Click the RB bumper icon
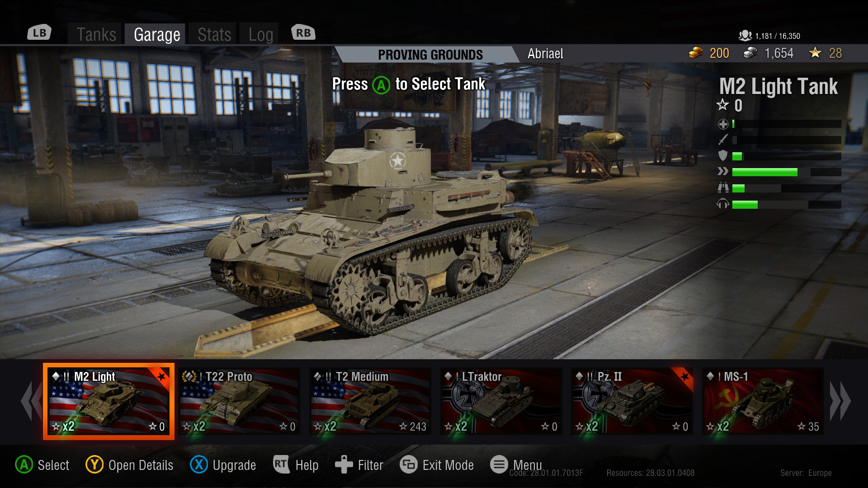Screen dimensions: 868x488 (303, 33)
